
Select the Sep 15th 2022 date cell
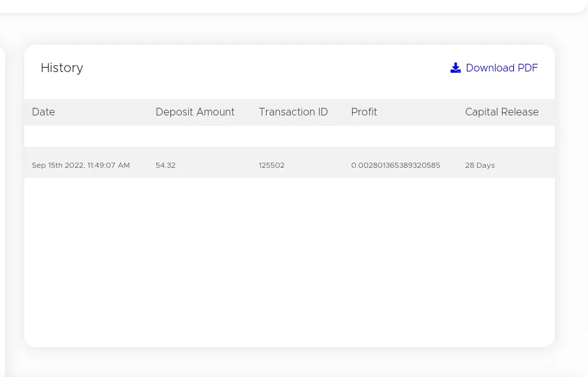[80, 165]
